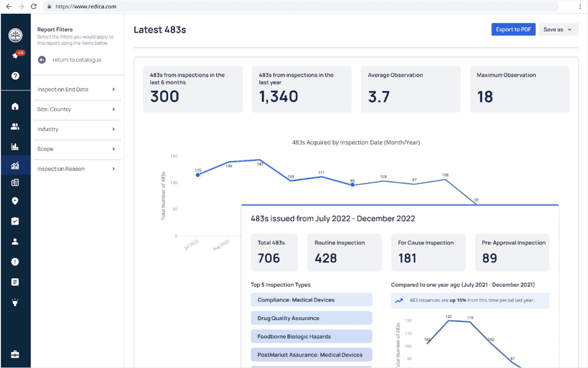Image resolution: width=588 pixels, height=368 pixels.
Task: Click the Help question mark icon
Action: [x=14, y=76]
